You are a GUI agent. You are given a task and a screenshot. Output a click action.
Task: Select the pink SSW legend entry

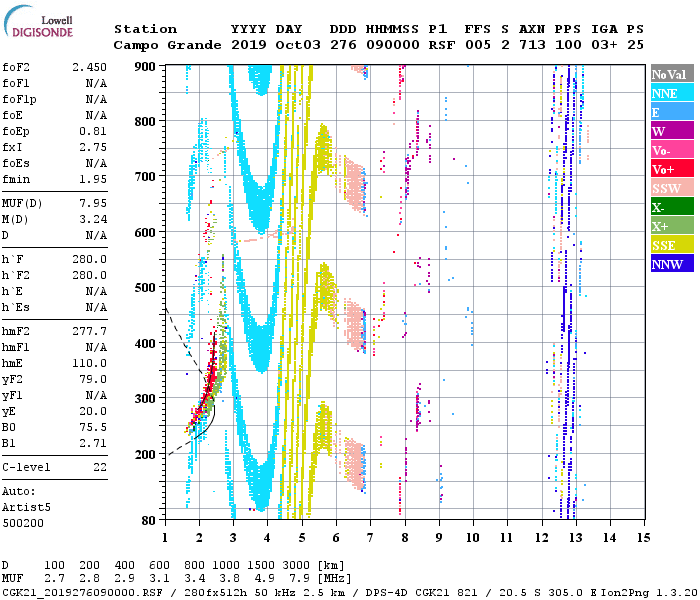tap(671, 188)
